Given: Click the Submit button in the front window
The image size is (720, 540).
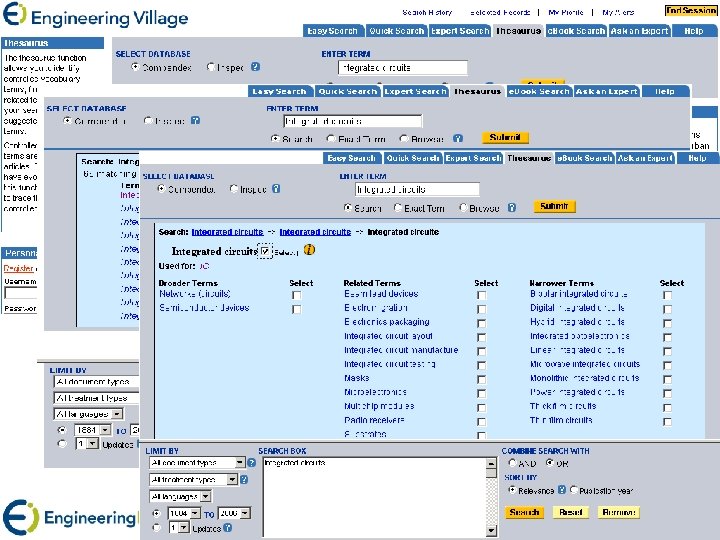Looking at the screenshot, I should [x=554, y=207].
